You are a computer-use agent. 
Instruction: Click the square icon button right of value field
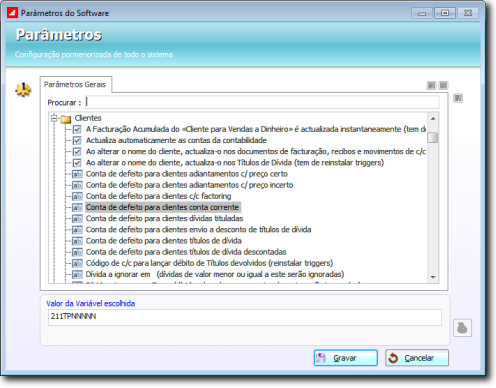[462, 328]
